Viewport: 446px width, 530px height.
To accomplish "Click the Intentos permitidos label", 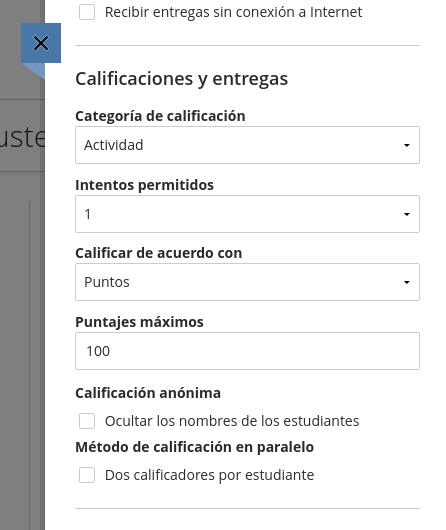I will click(x=144, y=185).
